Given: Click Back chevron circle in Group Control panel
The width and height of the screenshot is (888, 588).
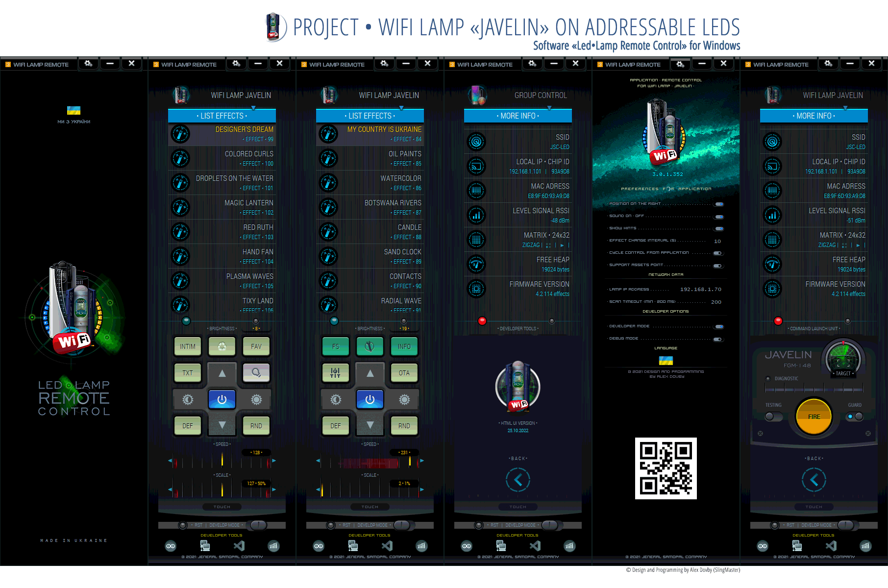Looking at the screenshot, I should pyautogui.click(x=518, y=480).
